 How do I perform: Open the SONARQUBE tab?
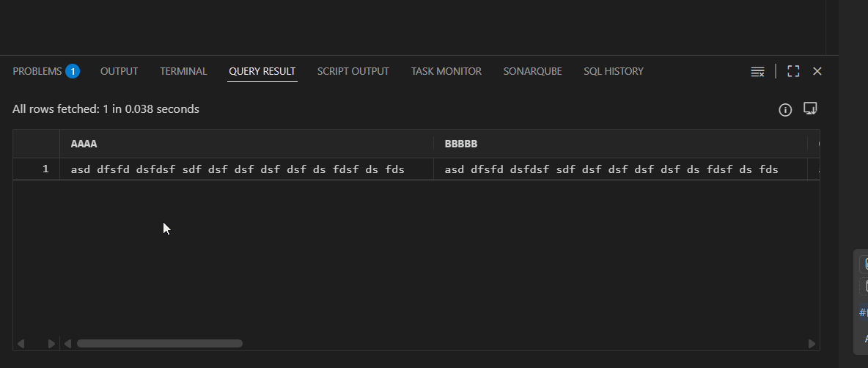click(532, 71)
